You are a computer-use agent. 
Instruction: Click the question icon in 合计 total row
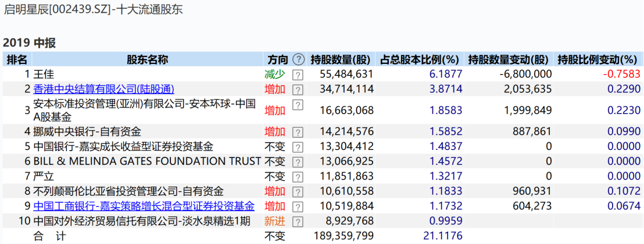click(298, 236)
